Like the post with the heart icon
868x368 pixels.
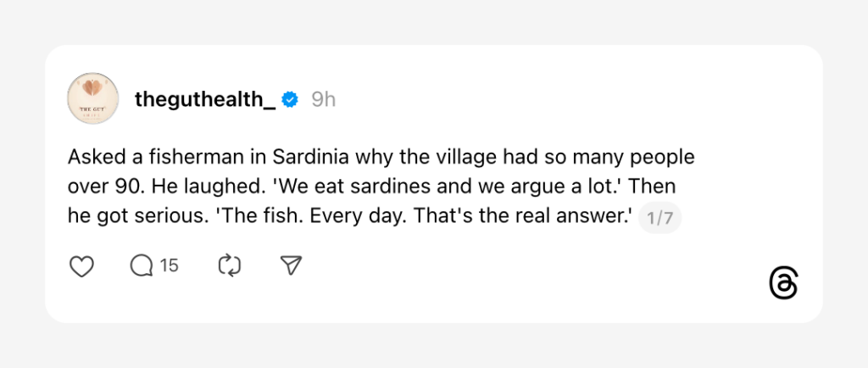click(x=81, y=266)
